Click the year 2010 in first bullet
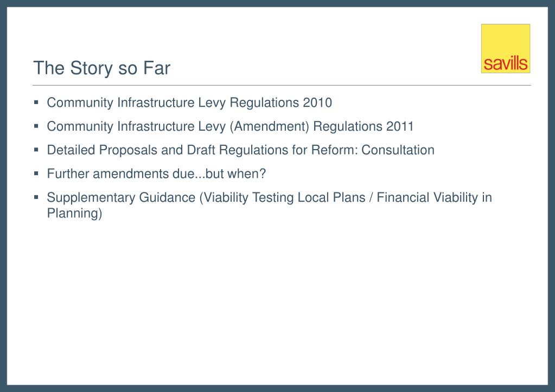This screenshot has width=555, height=392. (317, 102)
